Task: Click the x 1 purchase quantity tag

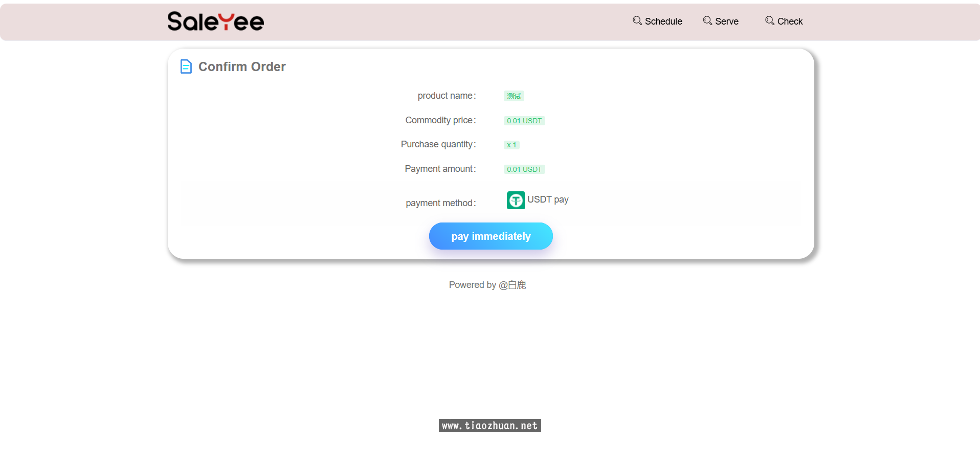Action: pyautogui.click(x=511, y=145)
